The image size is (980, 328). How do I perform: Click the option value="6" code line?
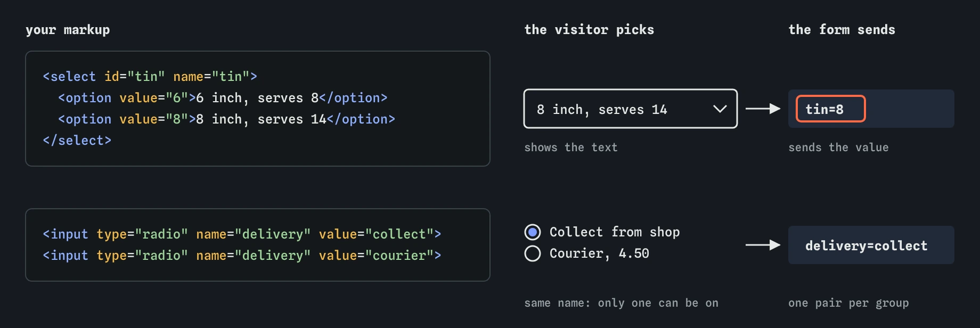[x=223, y=98]
